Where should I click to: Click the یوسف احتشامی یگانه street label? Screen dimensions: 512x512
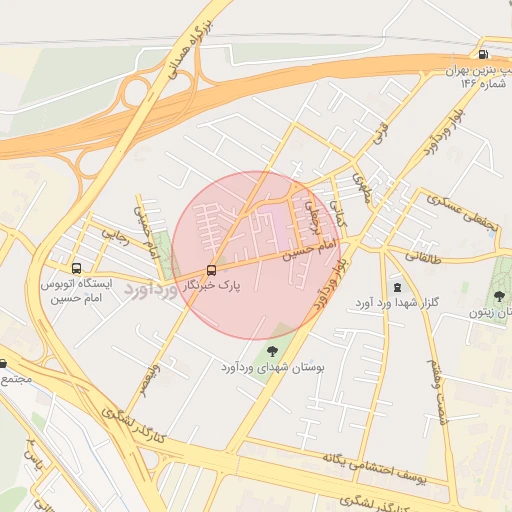pos(374,468)
